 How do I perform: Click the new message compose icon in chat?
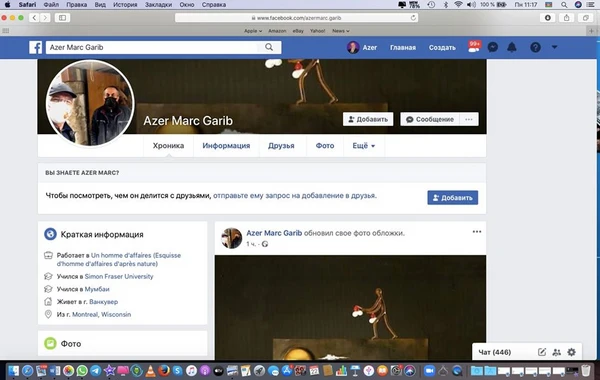coord(542,352)
